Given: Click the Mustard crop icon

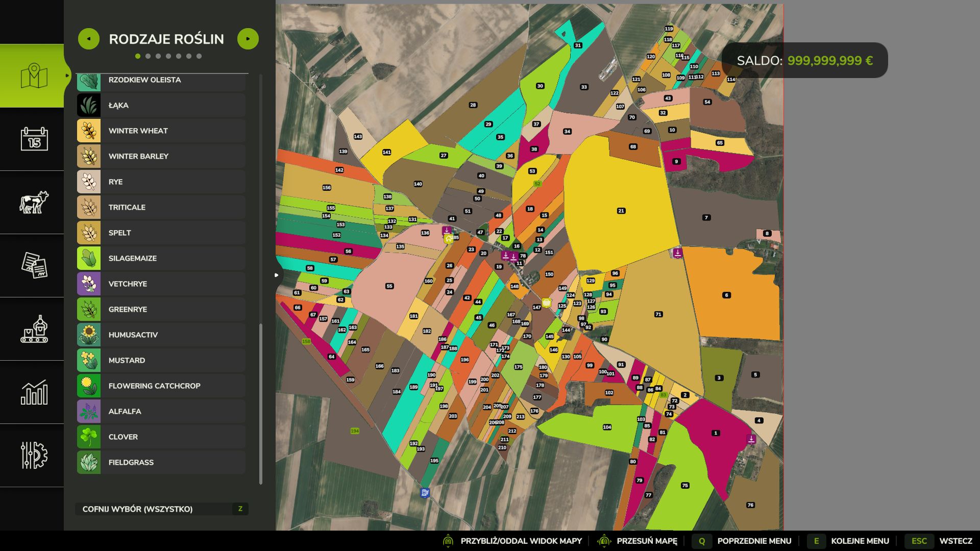Looking at the screenshot, I should (x=89, y=360).
